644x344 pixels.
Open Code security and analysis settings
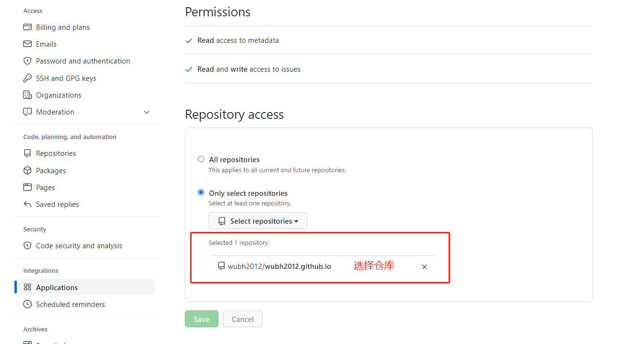pos(79,246)
